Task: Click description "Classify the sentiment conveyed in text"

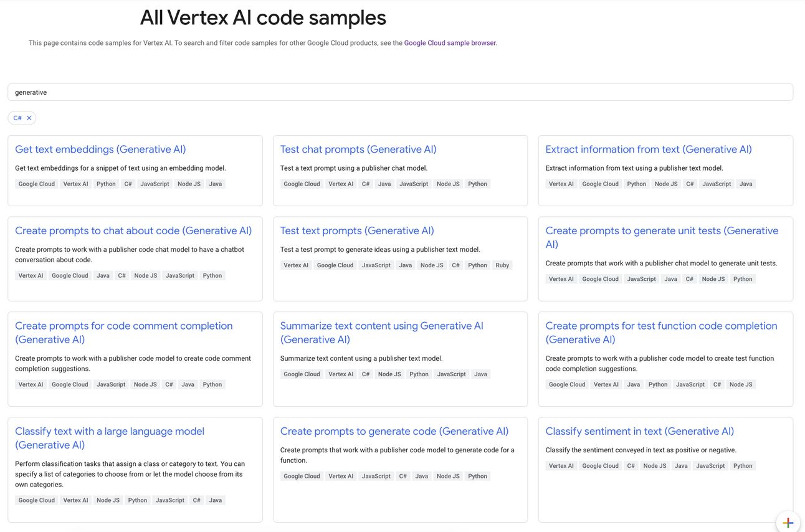Action: pos(641,450)
